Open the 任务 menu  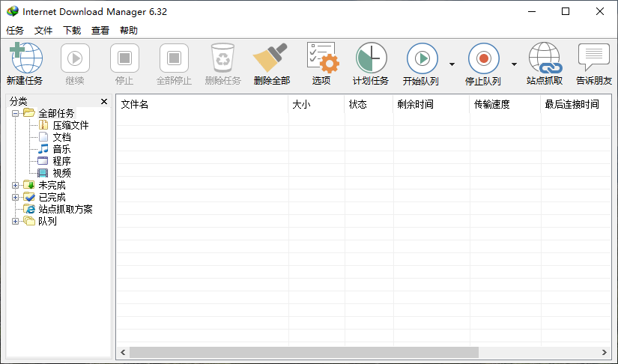(15, 30)
